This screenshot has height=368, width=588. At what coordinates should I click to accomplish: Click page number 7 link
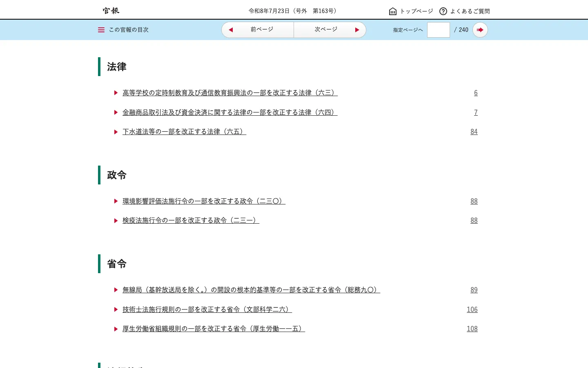pos(476,112)
